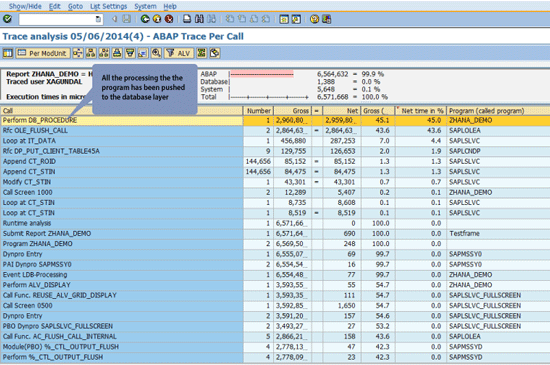Viewport: 550px width, 365px height.
Task: Open the command field history dropdown
Action: click(x=98, y=19)
